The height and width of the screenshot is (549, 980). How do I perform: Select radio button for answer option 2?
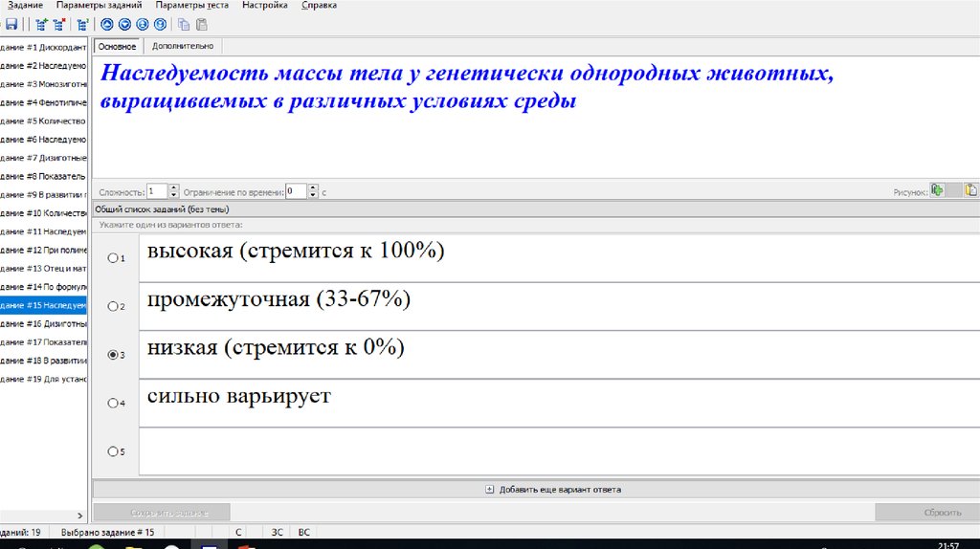point(113,307)
